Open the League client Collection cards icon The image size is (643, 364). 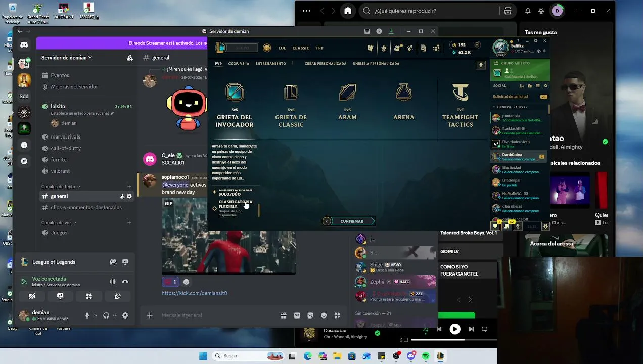click(x=371, y=48)
